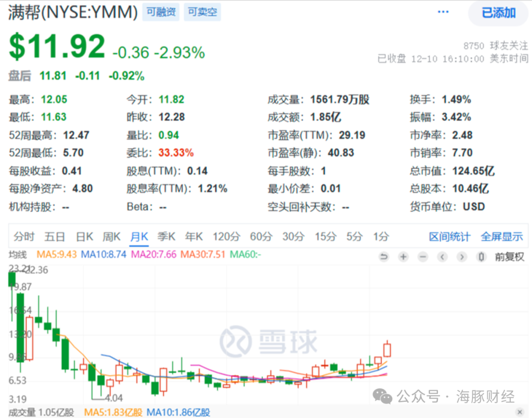This screenshot has height=418, width=532.
Task: Click the MA5:9.43 indicator label
Action: coord(57,254)
